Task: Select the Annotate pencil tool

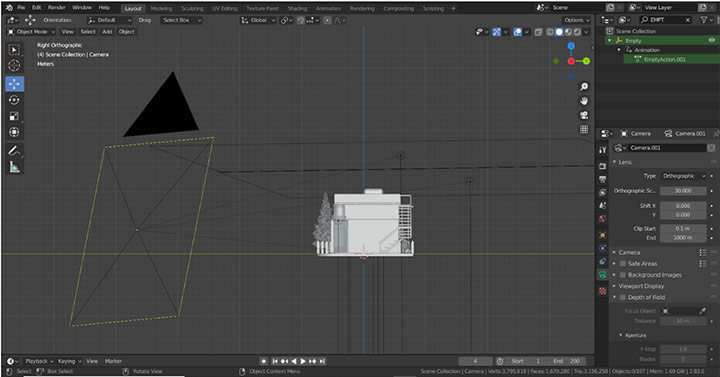Action: [14, 151]
